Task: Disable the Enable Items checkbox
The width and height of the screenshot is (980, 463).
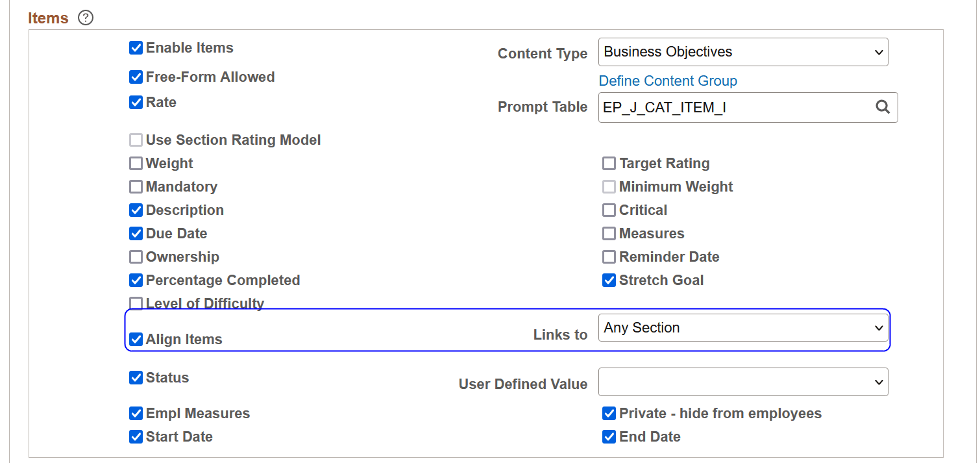Action: [x=136, y=47]
